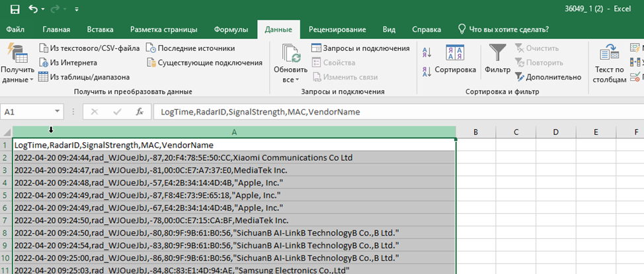Click the Save icon in quick access toolbar
644x274 pixels.
15,9
